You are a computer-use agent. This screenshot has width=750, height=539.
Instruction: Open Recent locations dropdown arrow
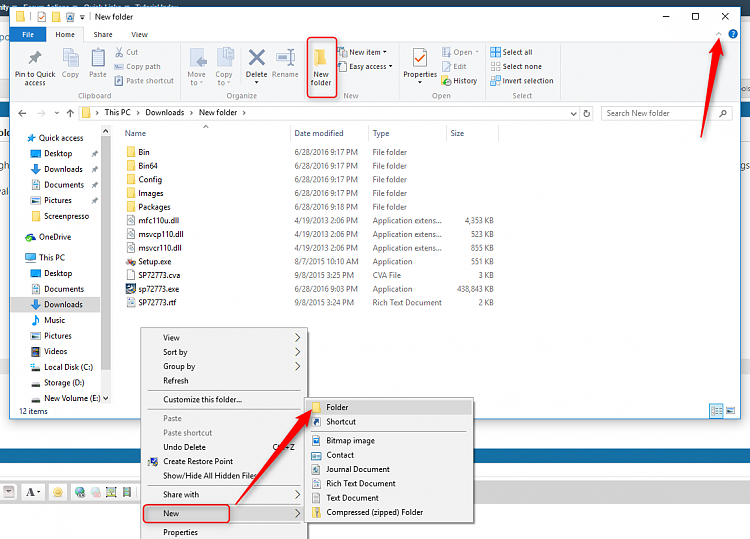(x=56, y=113)
